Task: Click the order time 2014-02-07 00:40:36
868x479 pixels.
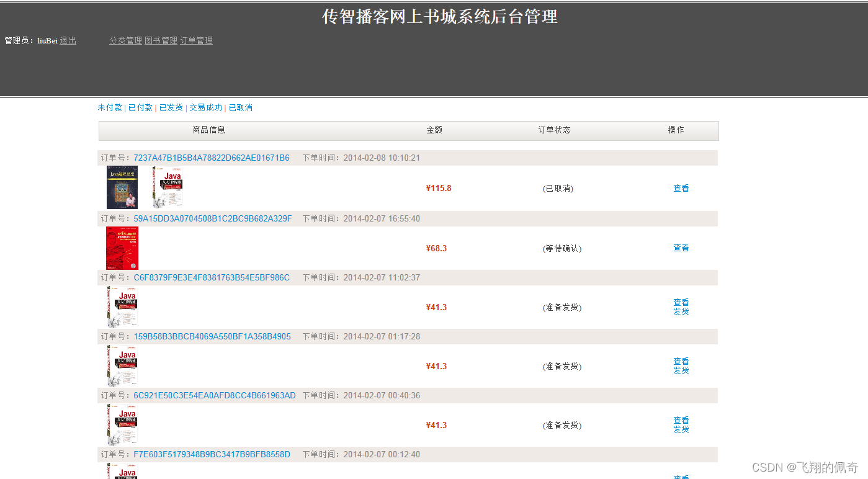Action: click(x=382, y=395)
